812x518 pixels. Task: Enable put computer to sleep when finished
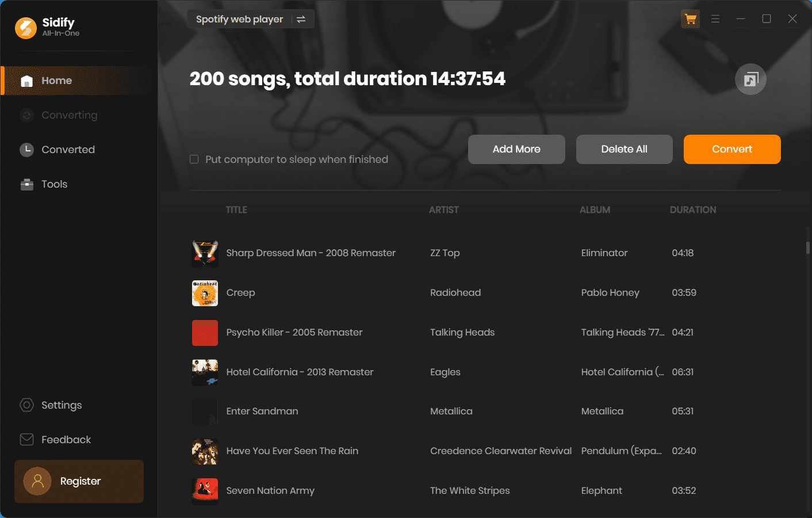click(x=194, y=159)
